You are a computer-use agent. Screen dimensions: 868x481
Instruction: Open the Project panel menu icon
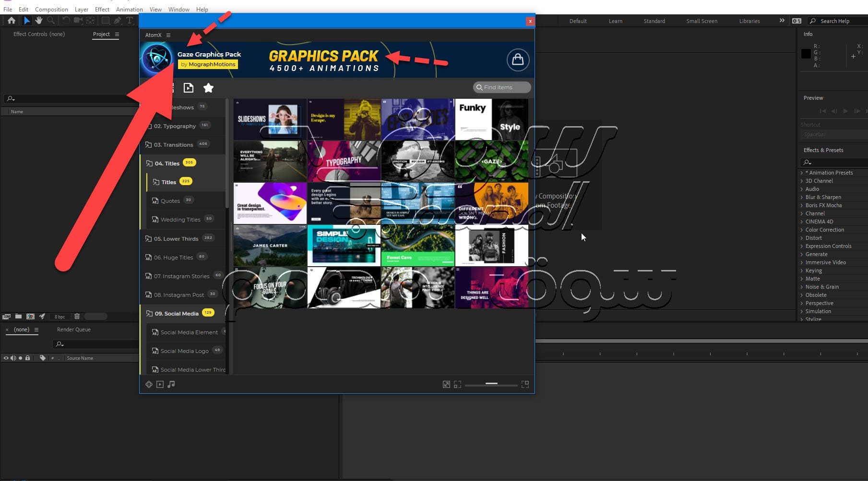coord(117,34)
